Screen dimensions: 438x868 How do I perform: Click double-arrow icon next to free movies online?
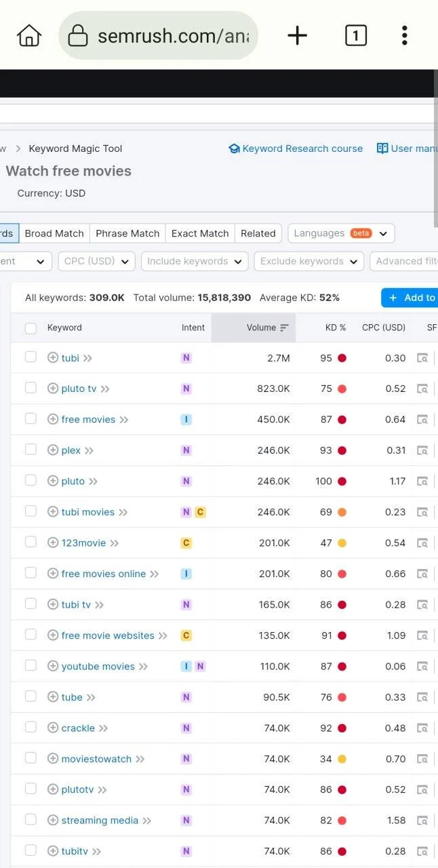(155, 574)
